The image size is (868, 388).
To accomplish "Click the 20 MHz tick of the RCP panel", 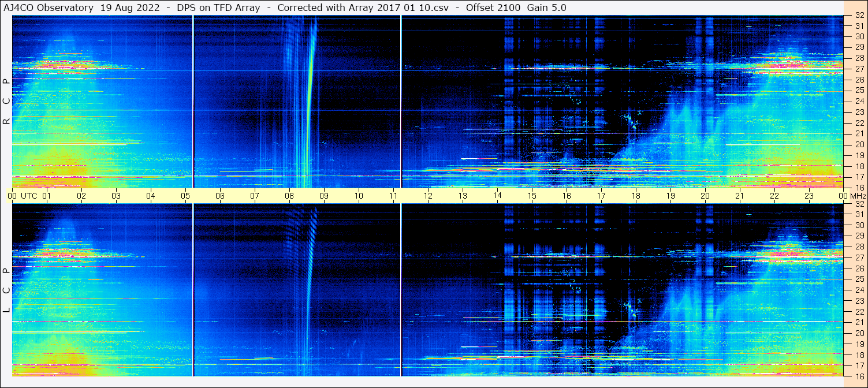I will pos(859,144).
